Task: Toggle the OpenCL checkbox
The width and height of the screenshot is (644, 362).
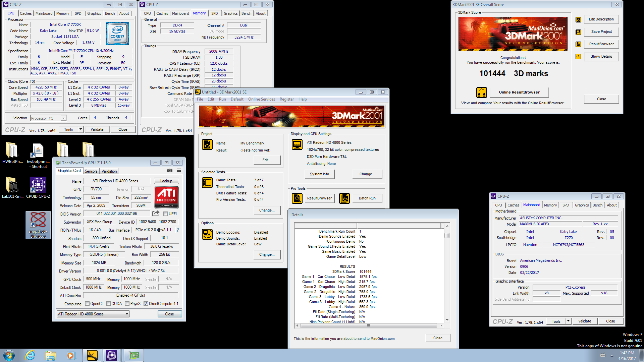Action: [87, 304]
